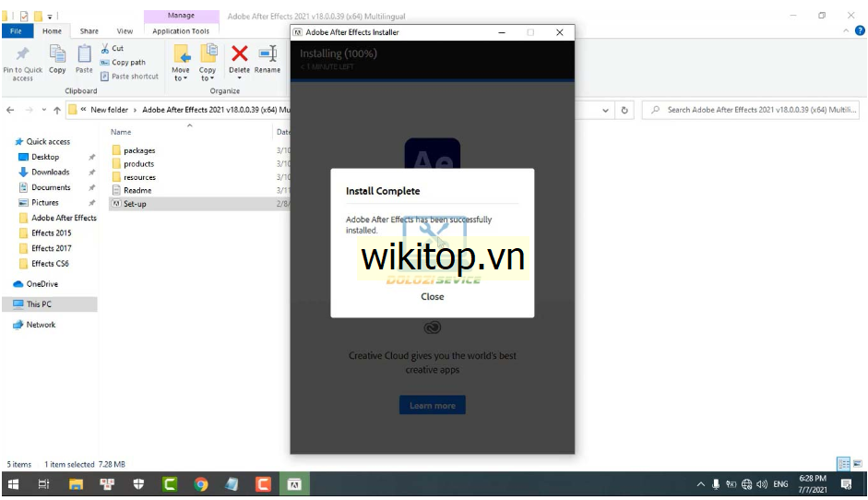
Task: Switch to the Share ribbon tab
Action: click(89, 31)
